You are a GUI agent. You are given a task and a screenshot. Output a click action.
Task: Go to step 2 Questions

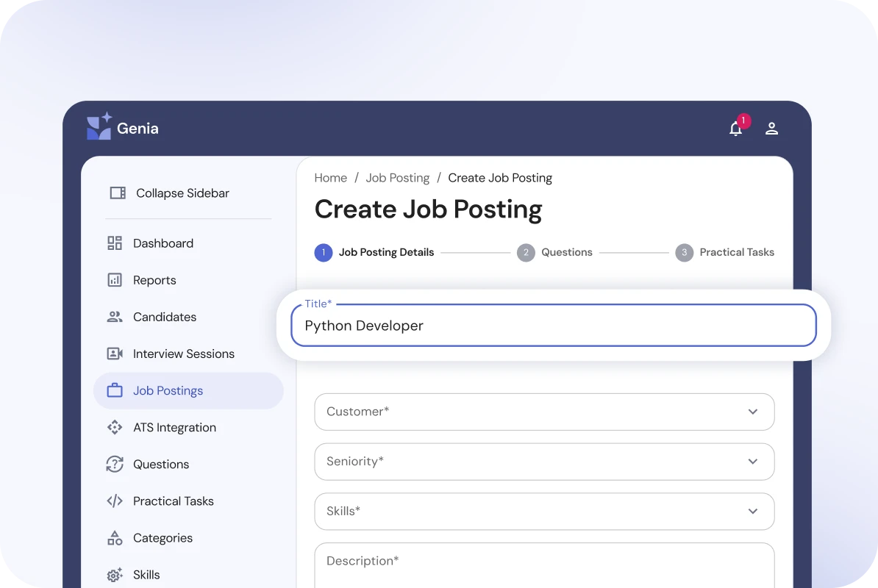(556, 252)
